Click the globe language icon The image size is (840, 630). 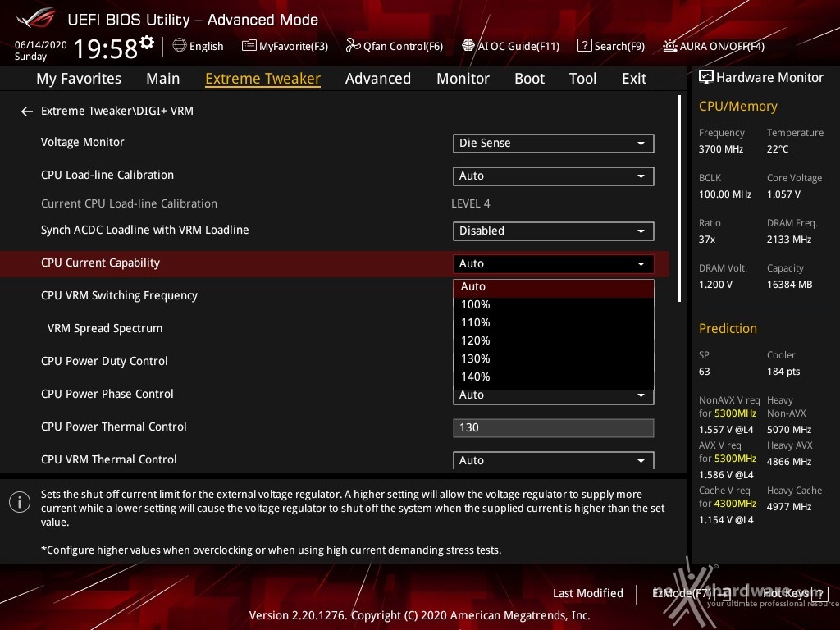click(x=180, y=46)
